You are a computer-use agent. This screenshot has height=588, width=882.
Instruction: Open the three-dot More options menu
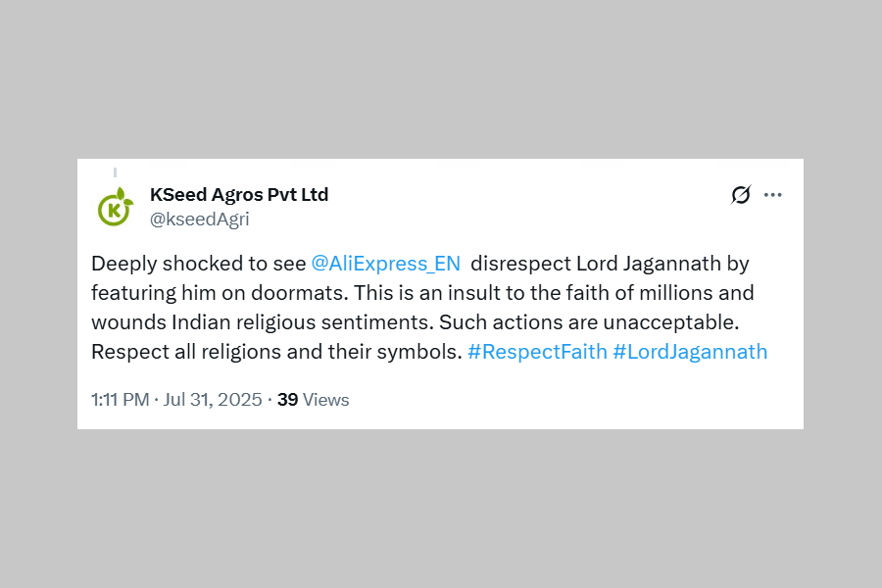(x=773, y=195)
